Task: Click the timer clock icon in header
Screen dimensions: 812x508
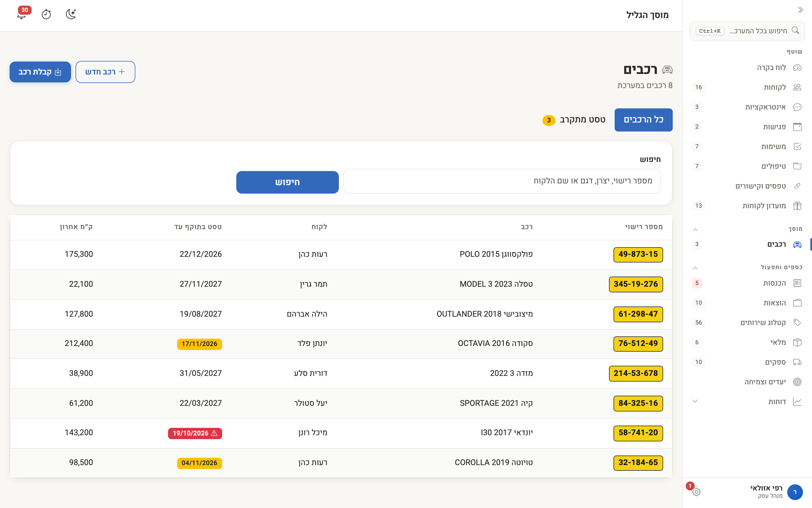Action: (46, 14)
